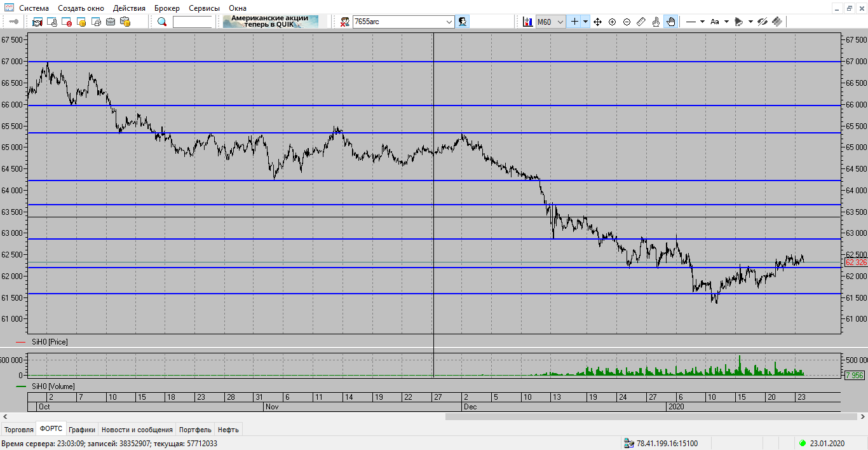Select the horizontal line drawing tool

691,22
